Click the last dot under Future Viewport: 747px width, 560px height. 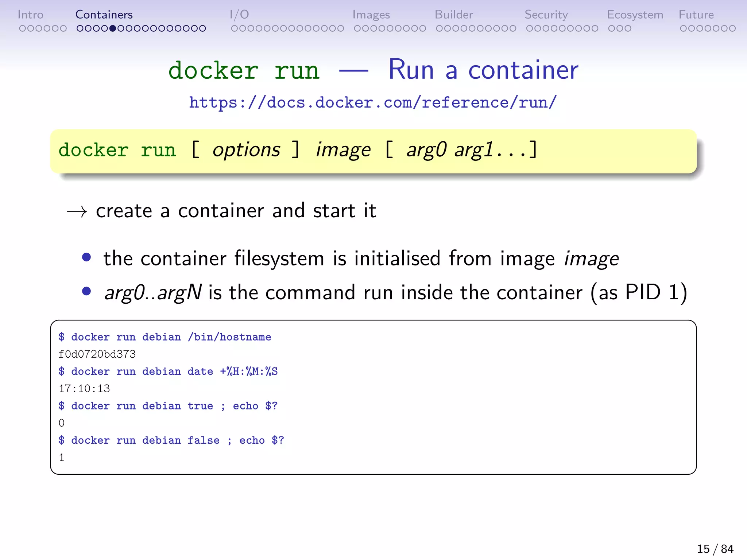click(x=732, y=28)
